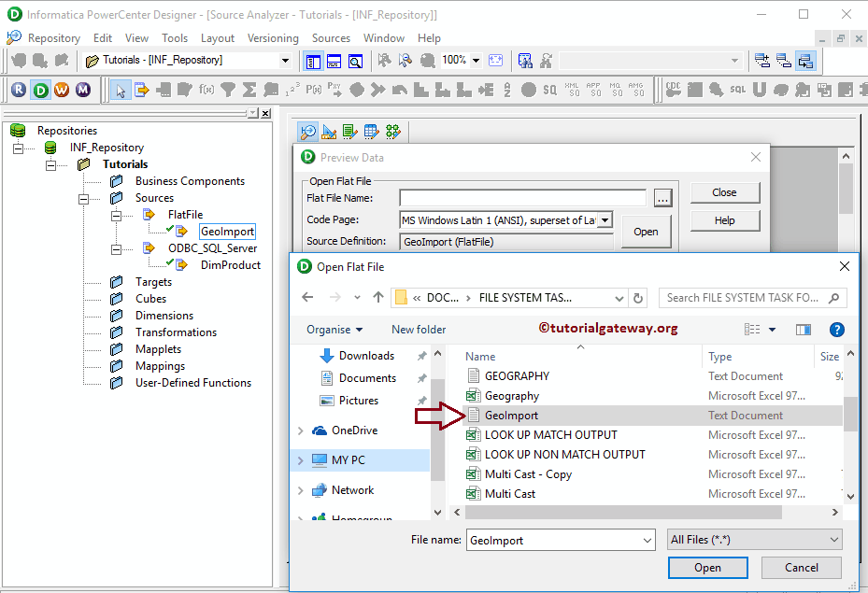This screenshot has width=868, height=593.
Task: Go up one folder level
Action: tap(378, 298)
